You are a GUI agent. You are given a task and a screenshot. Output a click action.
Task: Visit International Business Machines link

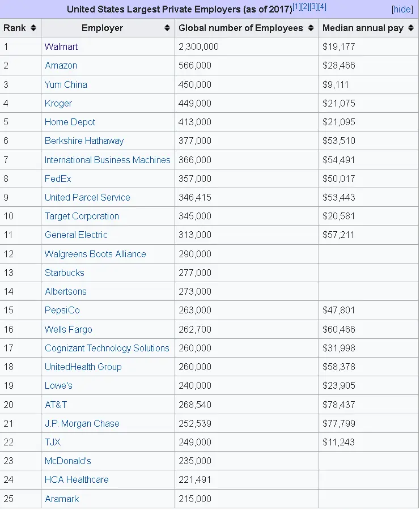click(107, 160)
